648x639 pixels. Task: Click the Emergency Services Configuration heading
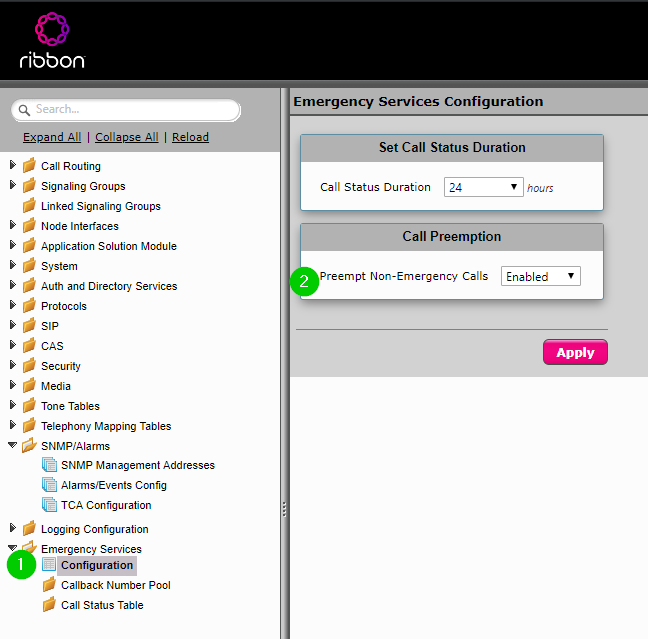418,101
